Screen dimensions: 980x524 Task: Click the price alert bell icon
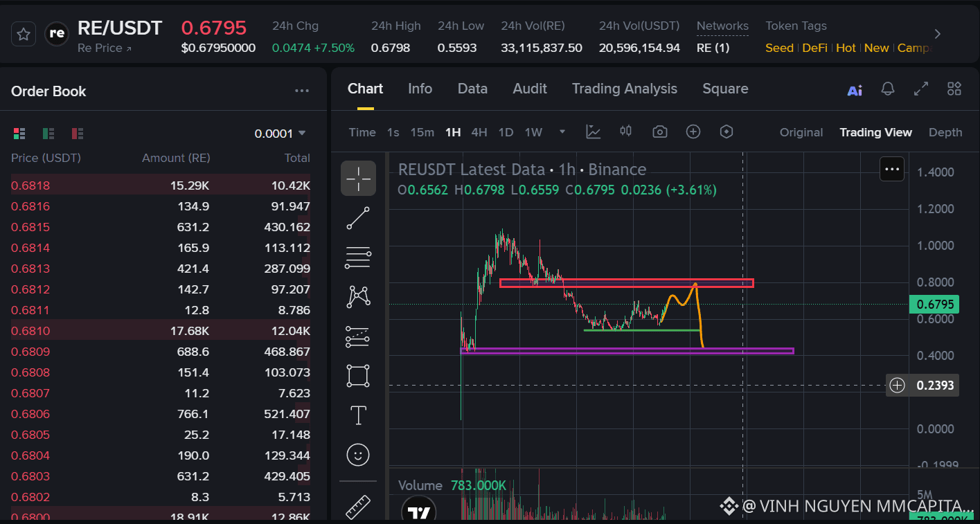tap(888, 89)
